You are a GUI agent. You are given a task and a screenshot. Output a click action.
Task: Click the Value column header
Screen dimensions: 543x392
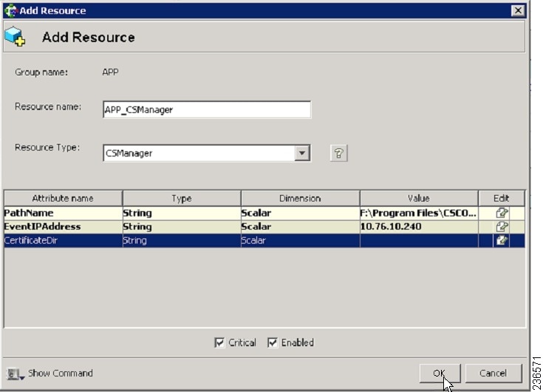(419, 199)
